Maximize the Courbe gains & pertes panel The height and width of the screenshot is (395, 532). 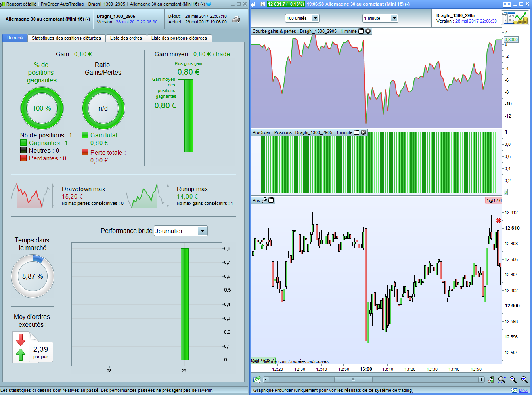pyautogui.click(x=361, y=31)
